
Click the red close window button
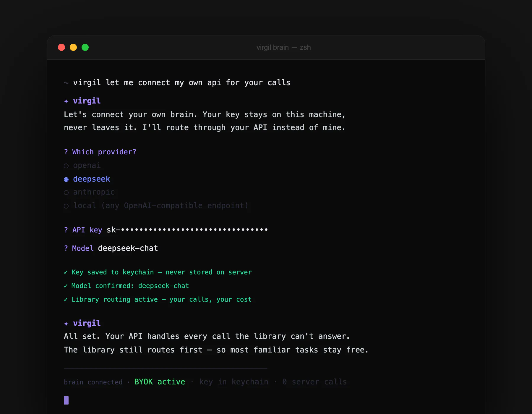[x=61, y=47]
